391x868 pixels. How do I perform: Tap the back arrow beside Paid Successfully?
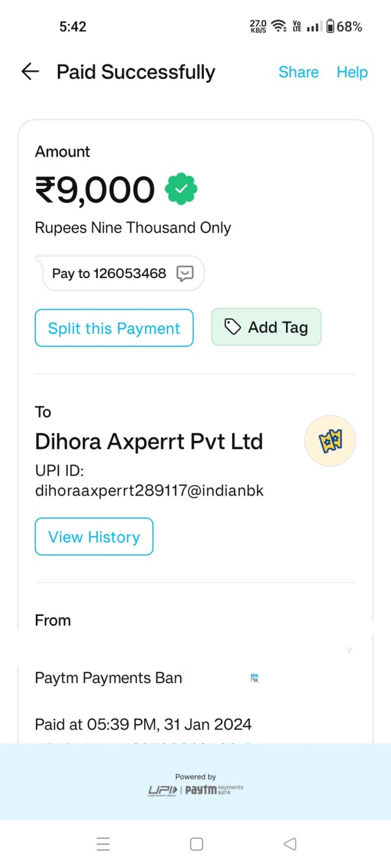30,72
